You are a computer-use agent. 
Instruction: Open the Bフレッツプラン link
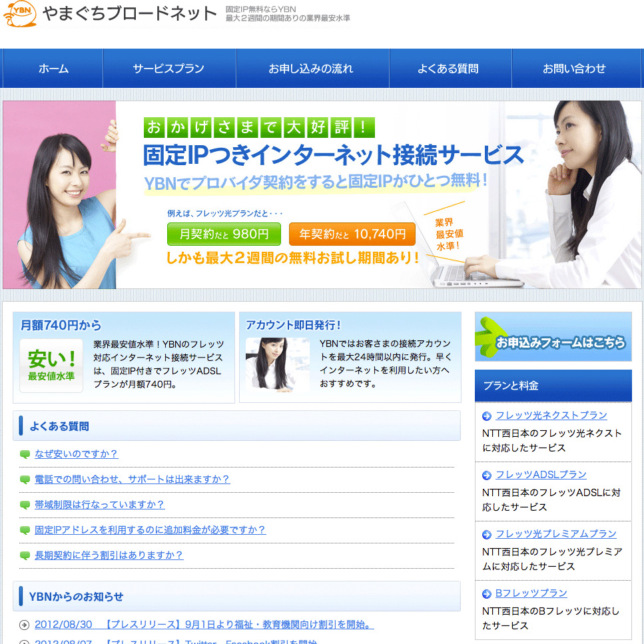[531, 593]
